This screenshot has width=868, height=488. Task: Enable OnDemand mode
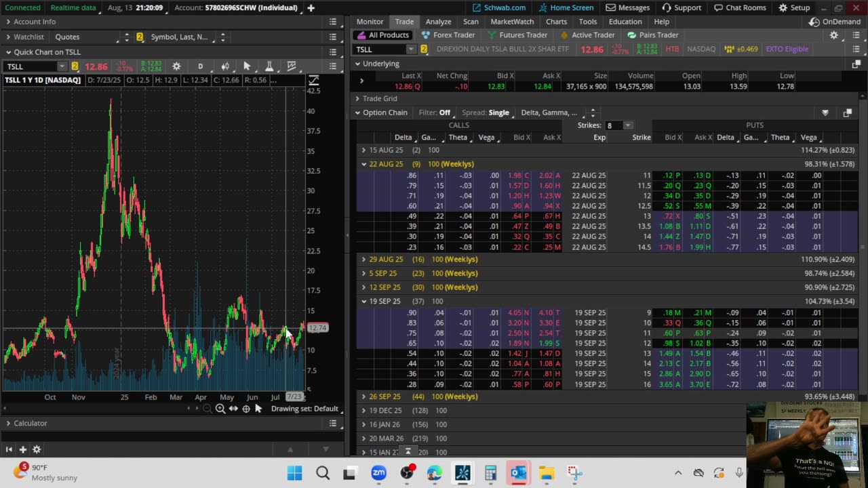pos(835,22)
